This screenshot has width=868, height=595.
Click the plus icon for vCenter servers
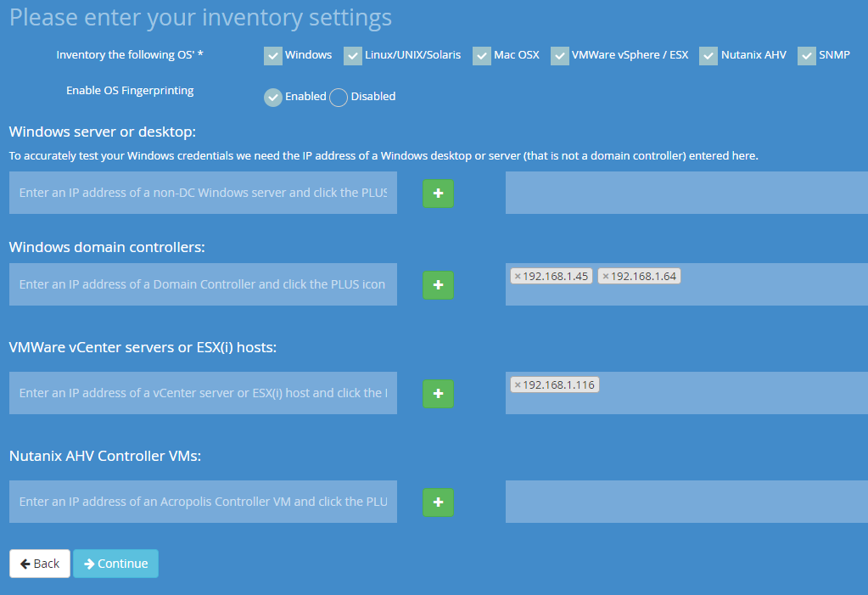(437, 393)
